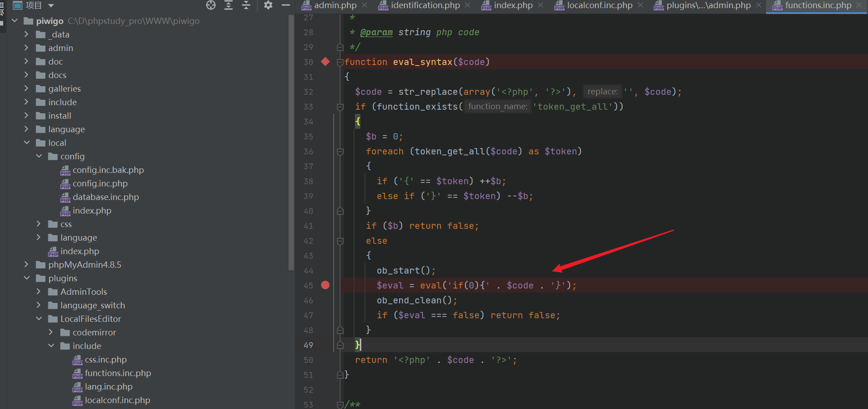Close the admin.php editor tab

[364, 5]
